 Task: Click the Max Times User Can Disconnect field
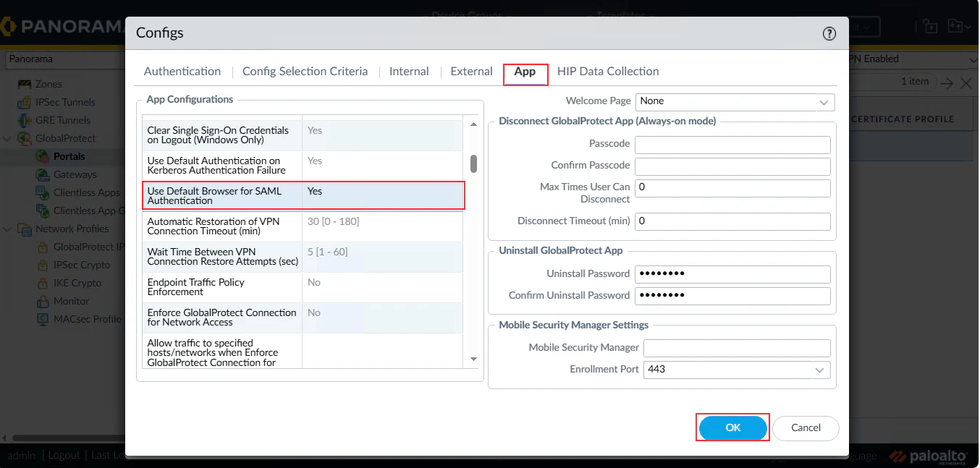[x=732, y=188]
